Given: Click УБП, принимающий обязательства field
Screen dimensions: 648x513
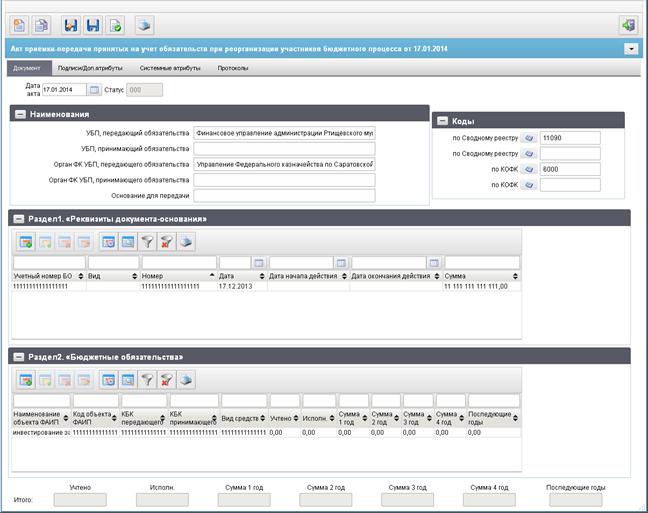Looking at the screenshot, I should tap(284, 149).
